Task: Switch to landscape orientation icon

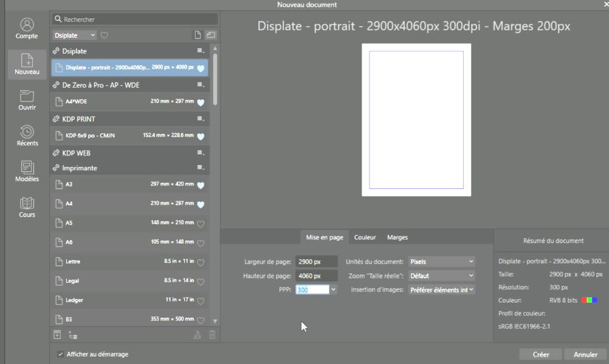Action: click(x=211, y=35)
